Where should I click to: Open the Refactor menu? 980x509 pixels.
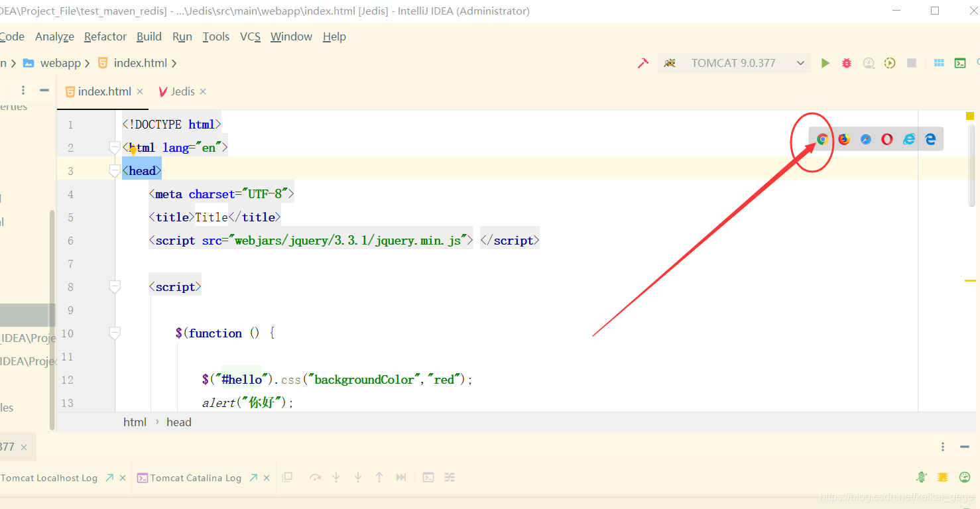pos(105,36)
